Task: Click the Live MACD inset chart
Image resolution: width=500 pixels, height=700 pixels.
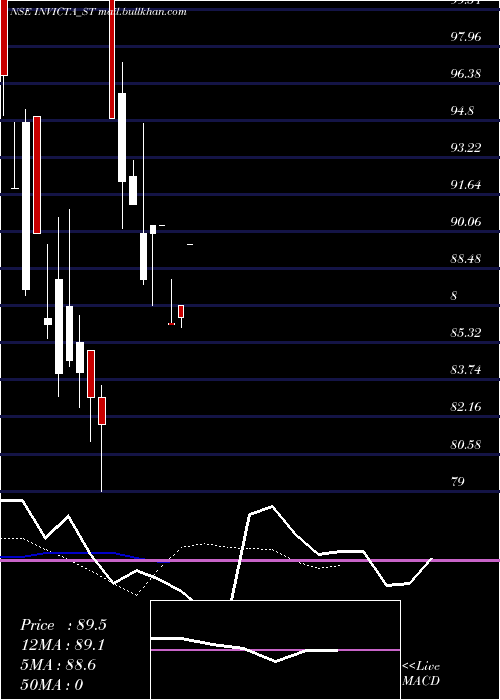Action: coord(275,650)
